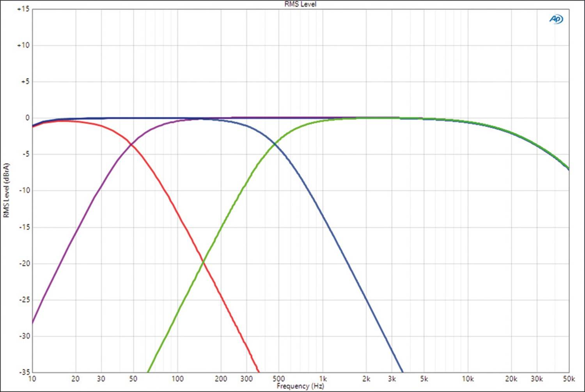Select the Frequency (Hz) x-axis label
The width and height of the screenshot is (585, 392).
click(300, 386)
